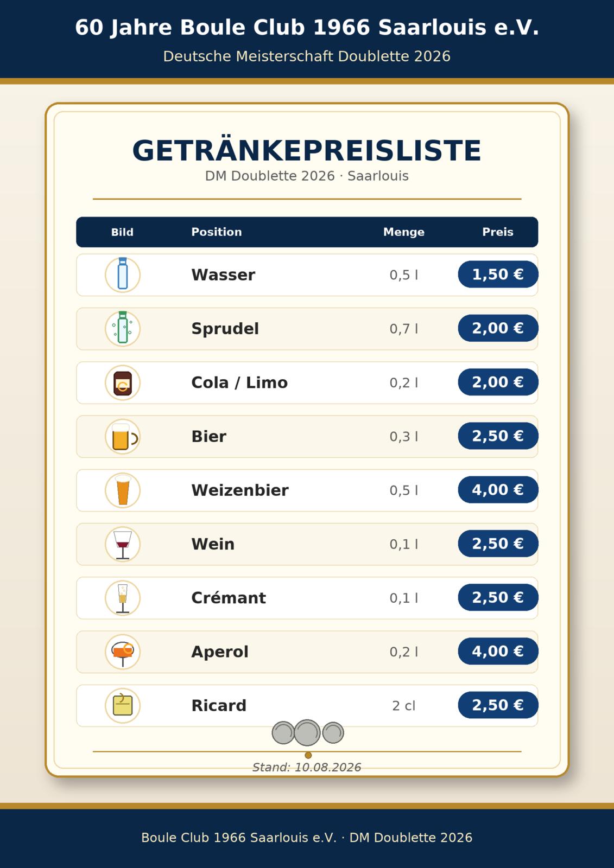Select the Cola / Limo row label

click(239, 382)
